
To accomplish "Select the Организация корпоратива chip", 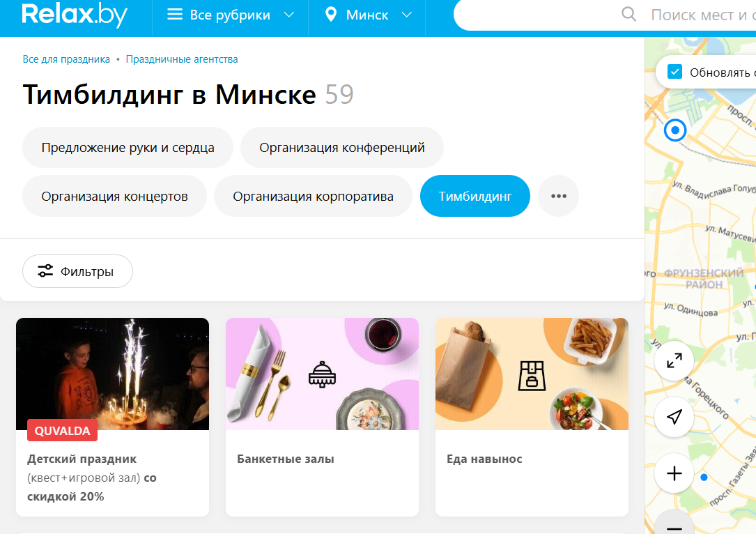I will (x=313, y=196).
